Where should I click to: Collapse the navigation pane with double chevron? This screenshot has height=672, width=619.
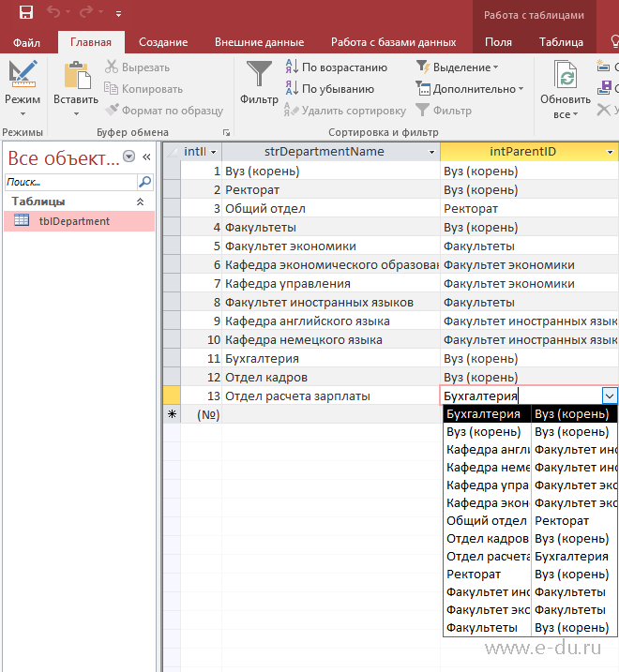click(146, 157)
